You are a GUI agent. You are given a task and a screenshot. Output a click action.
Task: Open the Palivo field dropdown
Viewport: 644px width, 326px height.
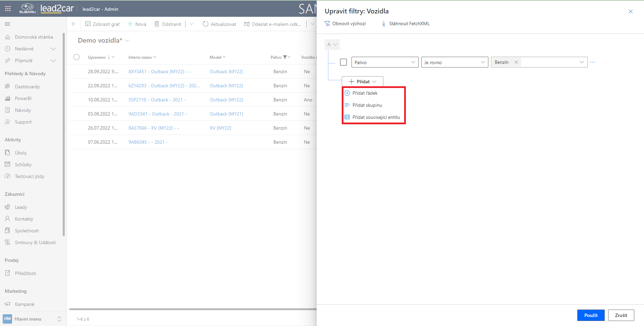(385, 62)
